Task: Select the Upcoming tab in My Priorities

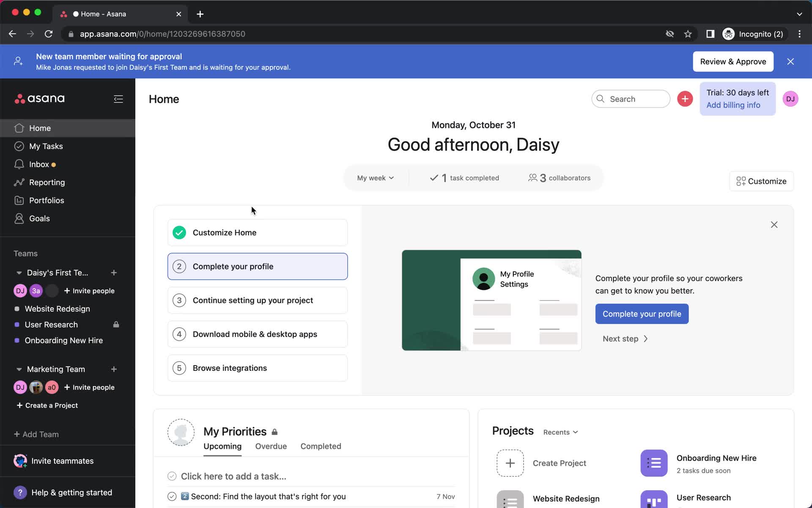Action: pos(222,446)
